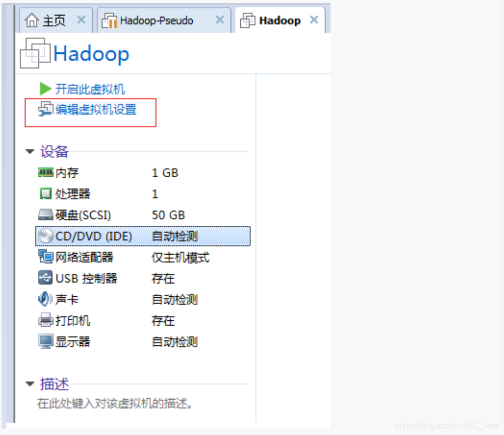Viewport: 504px width, 435px height.
Task: Click the display monitor icon
Action: coord(45,341)
